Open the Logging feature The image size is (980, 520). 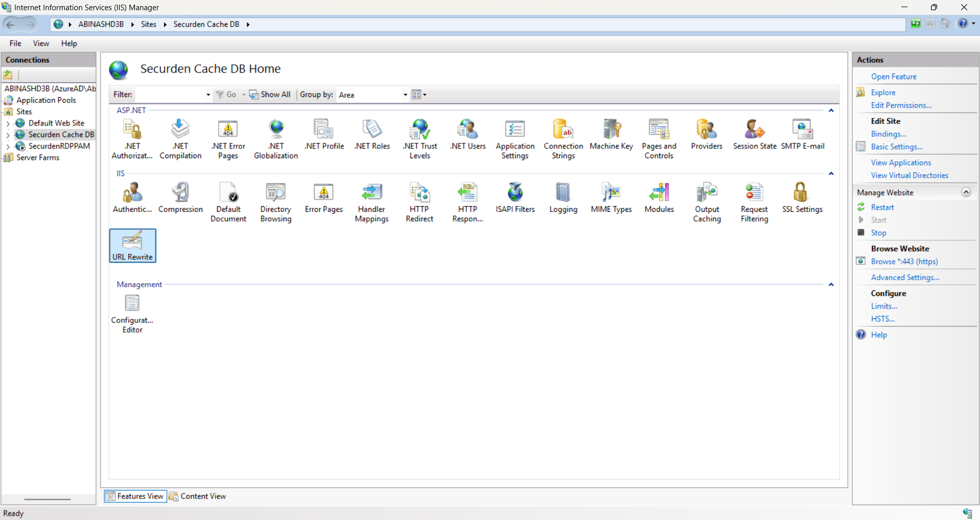point(563,198)
